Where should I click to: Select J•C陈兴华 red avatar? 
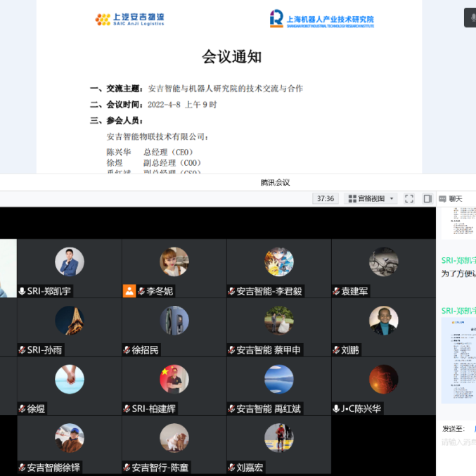(x=384, y=379)
